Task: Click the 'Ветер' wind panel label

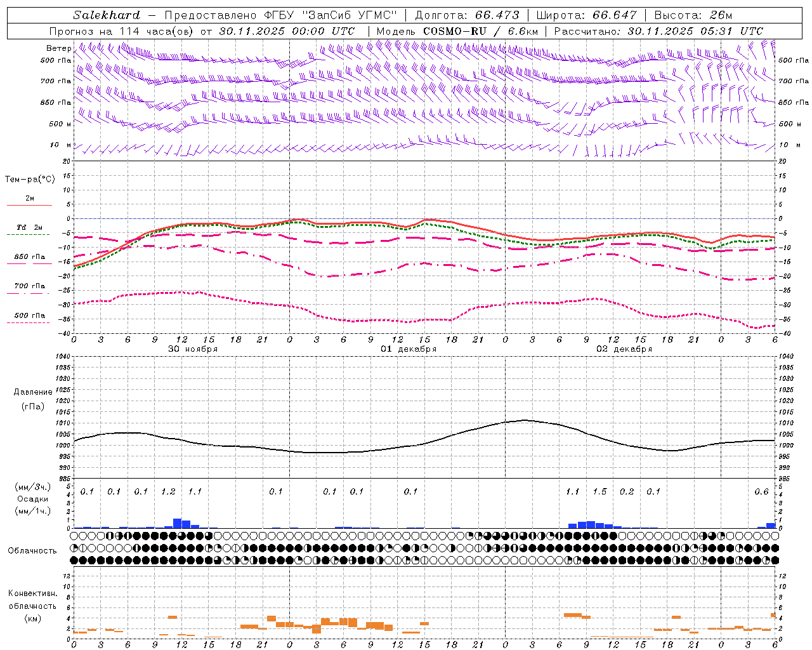Action: (x=58, y=48)
